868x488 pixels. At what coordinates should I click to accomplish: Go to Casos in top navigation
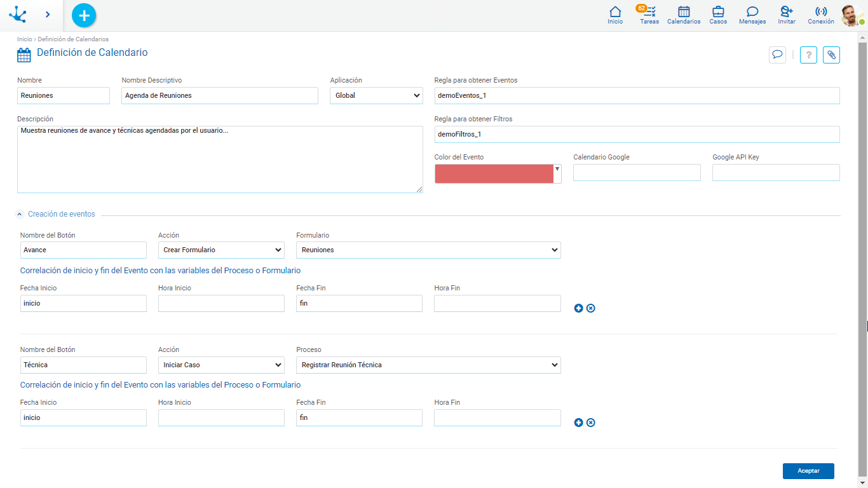click(718, 15)
